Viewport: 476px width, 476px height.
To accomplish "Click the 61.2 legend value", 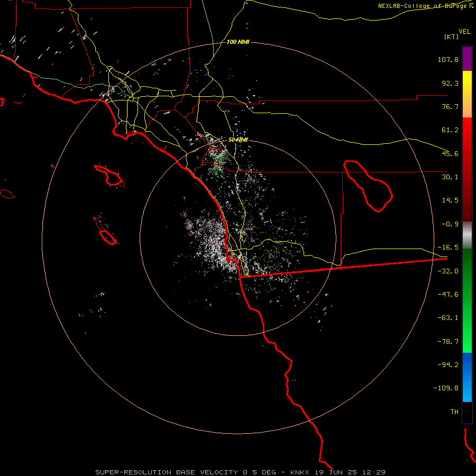I will [x=450, y=130].
